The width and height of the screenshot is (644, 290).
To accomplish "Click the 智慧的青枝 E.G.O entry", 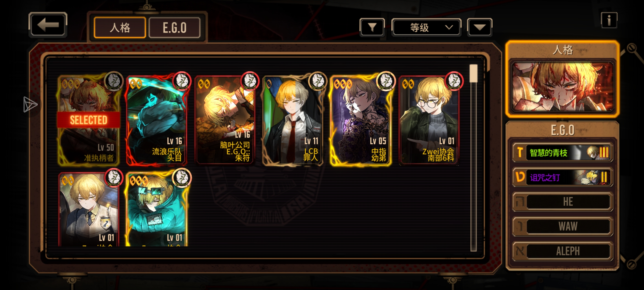I will pos(563,153).
